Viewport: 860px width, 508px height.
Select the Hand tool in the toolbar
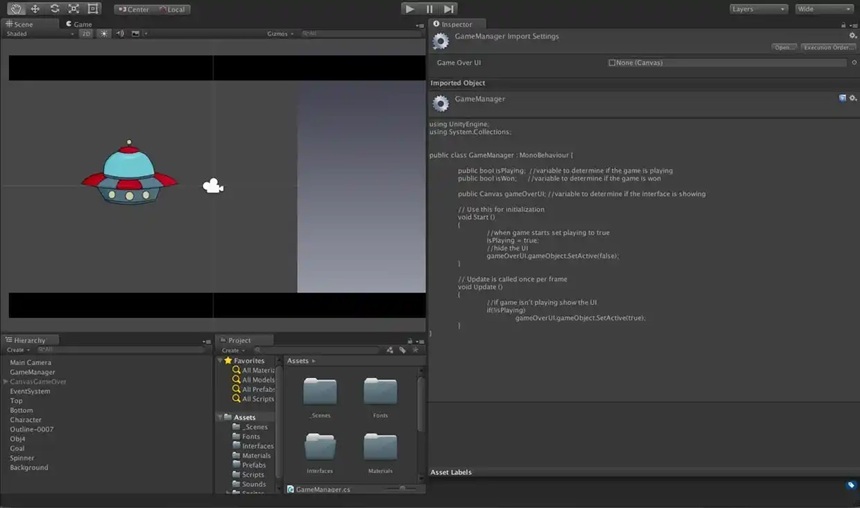tap(16, 9)
